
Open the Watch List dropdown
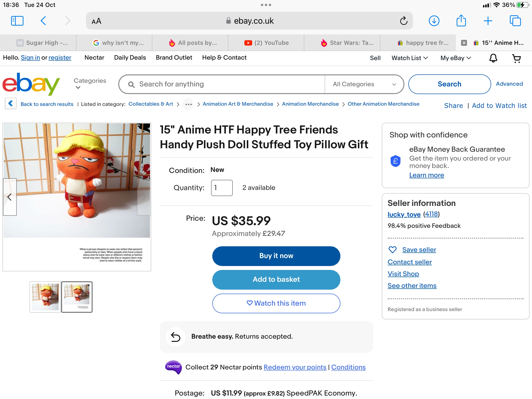[x=410, y=58]
